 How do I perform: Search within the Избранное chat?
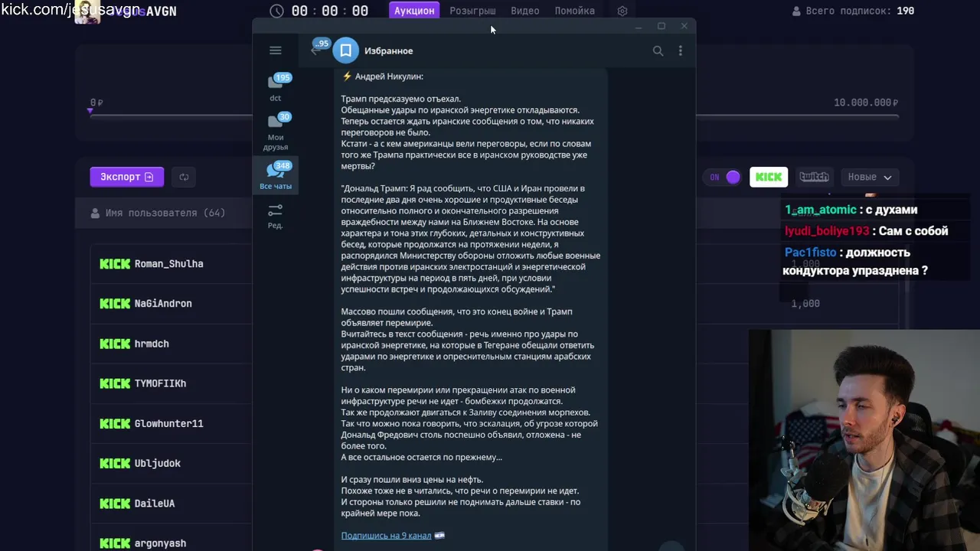[658, 51]
